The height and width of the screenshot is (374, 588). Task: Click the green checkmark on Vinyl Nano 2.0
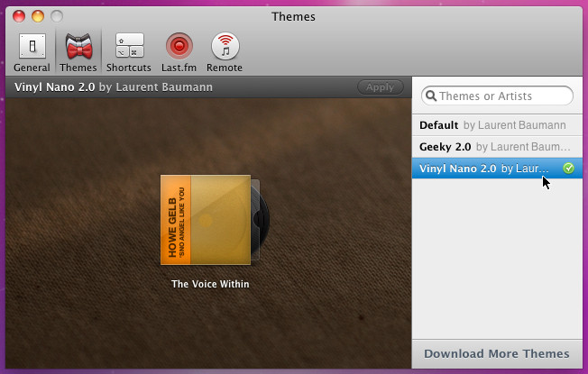tap(568, 169)
